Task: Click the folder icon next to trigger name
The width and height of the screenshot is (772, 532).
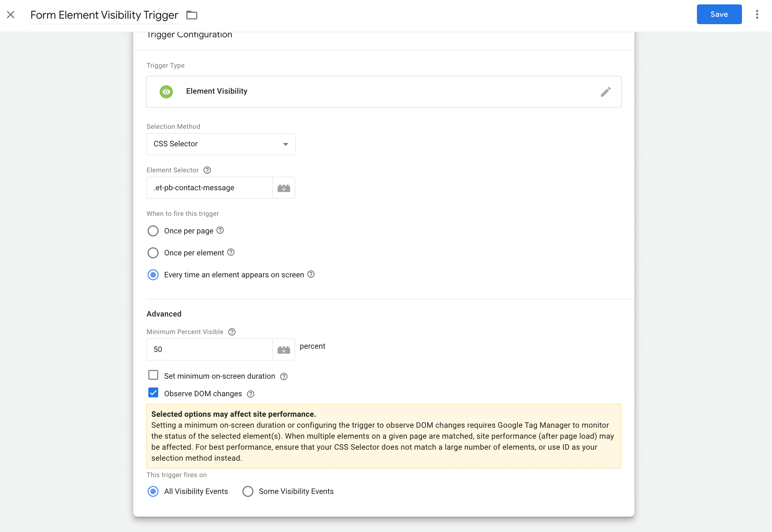Action: (x=191, y=15)
